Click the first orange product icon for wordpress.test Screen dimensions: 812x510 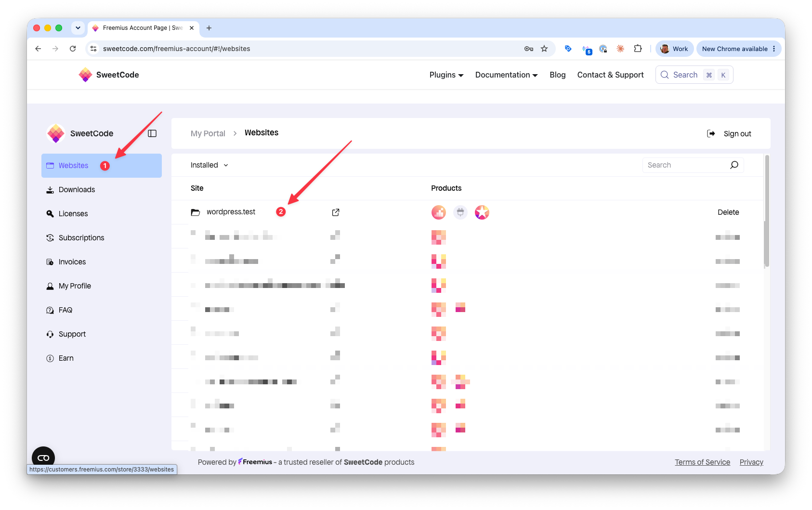tap(439, 212)
